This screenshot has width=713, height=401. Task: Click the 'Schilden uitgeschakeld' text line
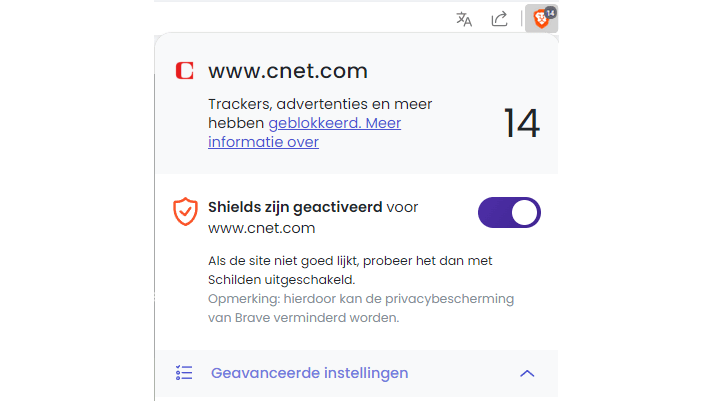click(x=283, y=279)
